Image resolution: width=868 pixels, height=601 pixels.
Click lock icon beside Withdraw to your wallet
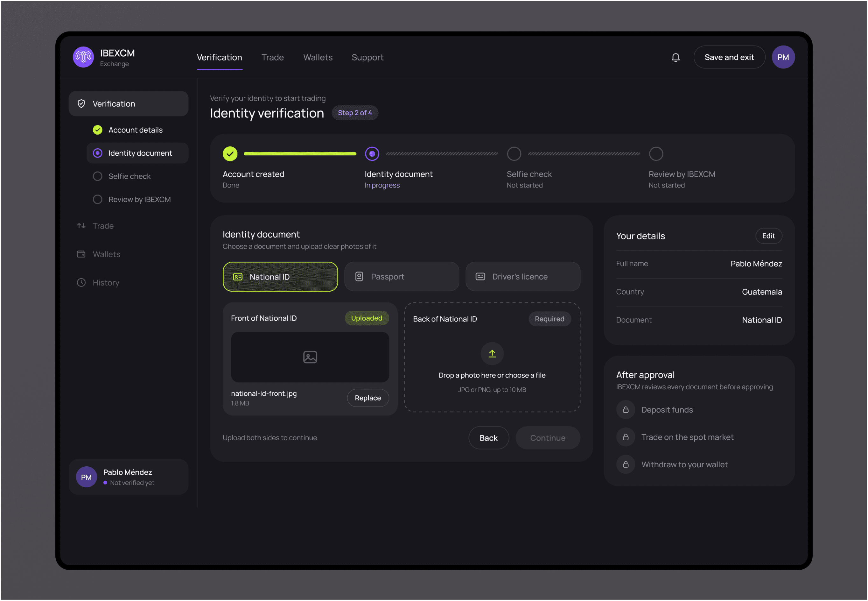tap(626, 464)
